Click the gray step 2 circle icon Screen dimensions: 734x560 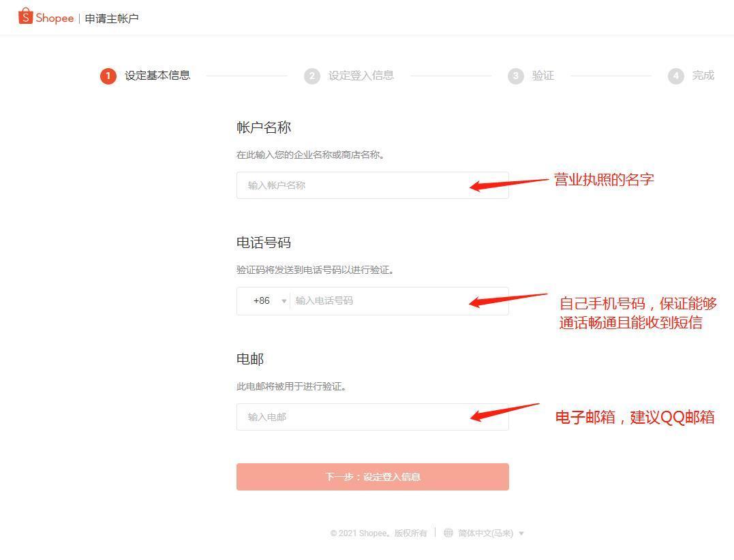(312, 76)
